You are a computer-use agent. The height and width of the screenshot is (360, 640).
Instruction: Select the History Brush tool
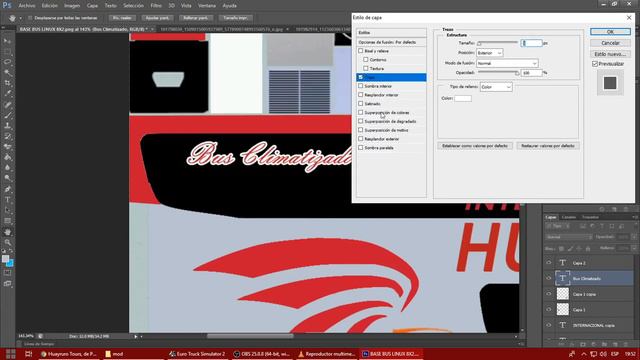click(x=7, y=136)
